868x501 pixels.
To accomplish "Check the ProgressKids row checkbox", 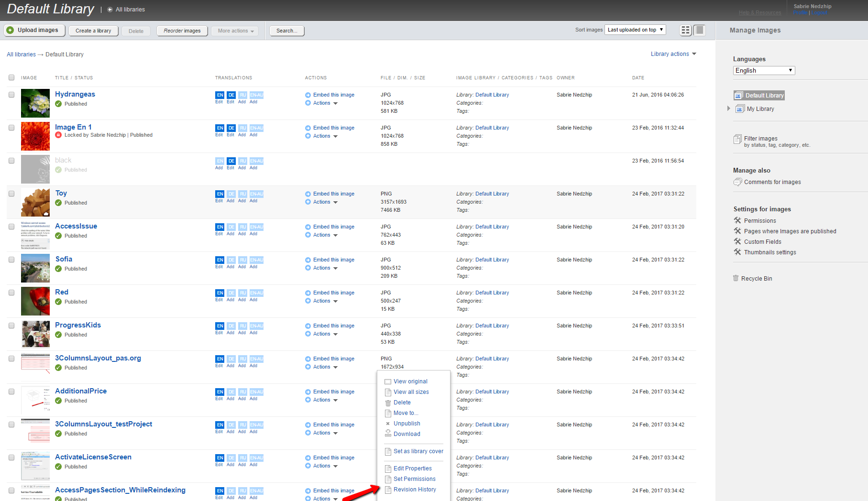I will (11, 326).
